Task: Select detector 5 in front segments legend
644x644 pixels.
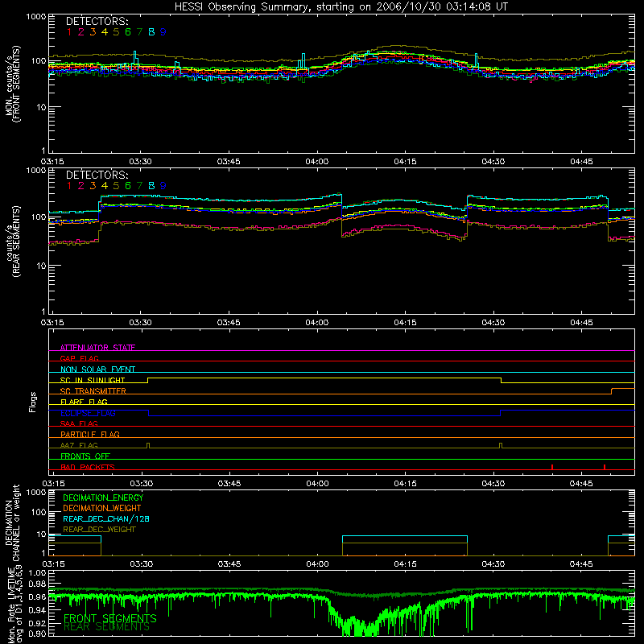Action: (x=116, y=32)
